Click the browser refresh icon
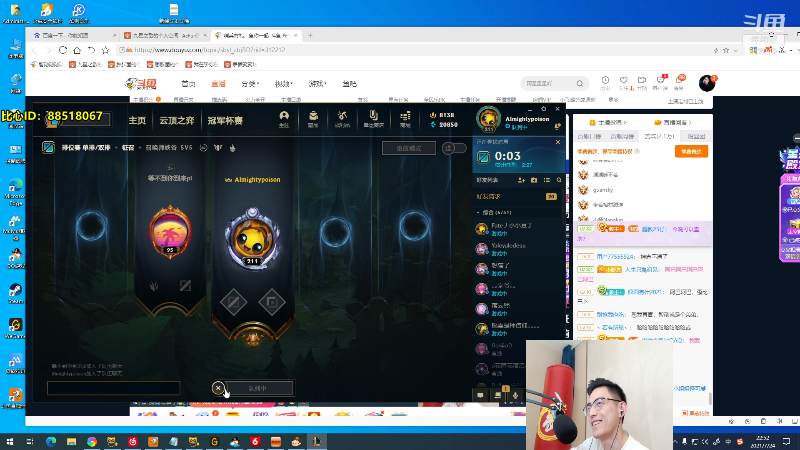 click(x=63, y=50)
